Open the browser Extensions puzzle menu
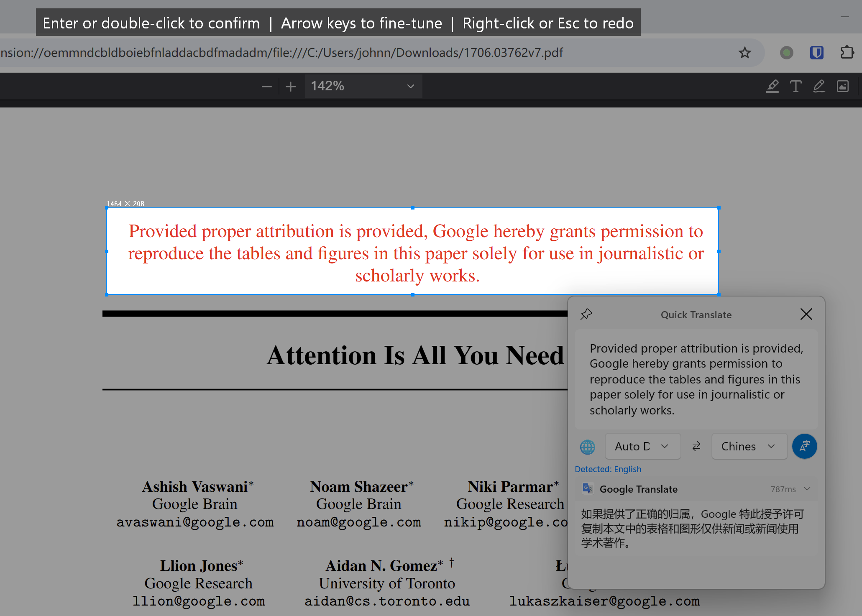Image resolution: width=862 pixels, height=616 pixels. [847, 53]
